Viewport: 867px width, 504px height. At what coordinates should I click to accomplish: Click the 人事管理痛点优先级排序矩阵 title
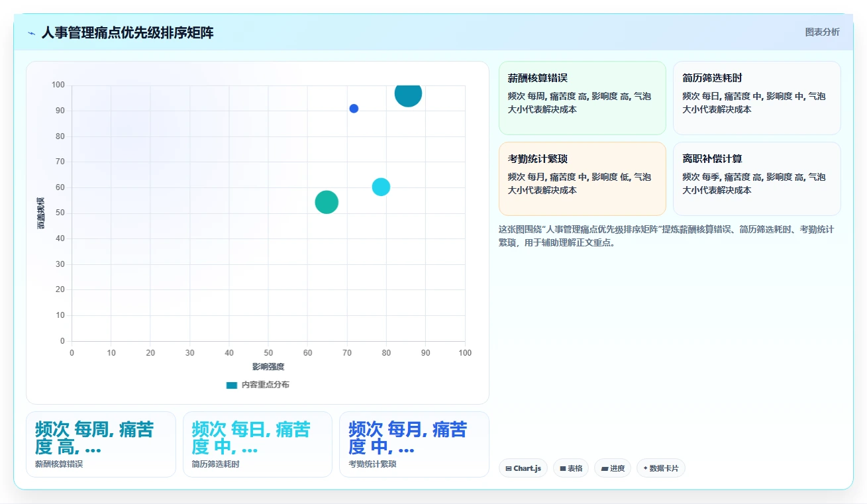127,32
